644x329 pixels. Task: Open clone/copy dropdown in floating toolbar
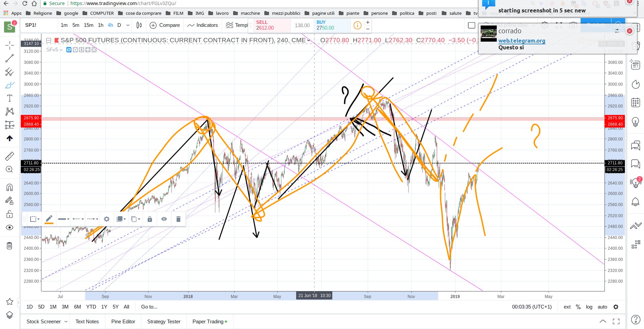coord(136,219)
